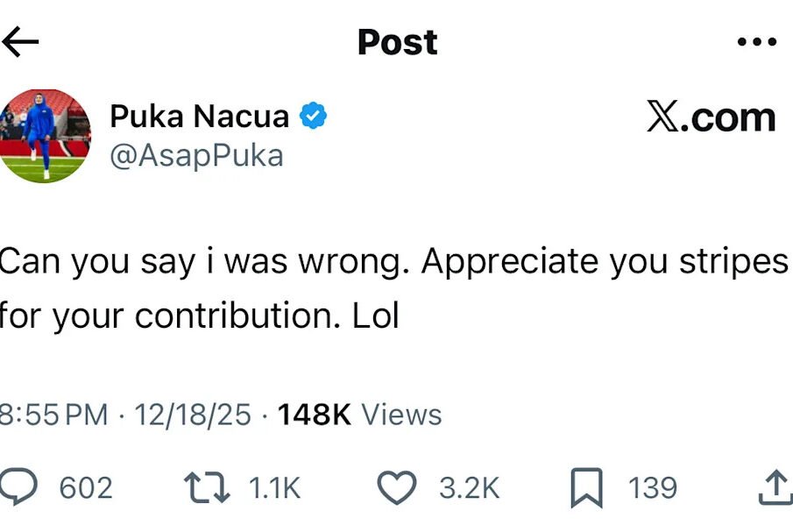This screenshot has width=793, height=532.
Task: Click the display name Puka Nacua
Action: click(199, 116)
